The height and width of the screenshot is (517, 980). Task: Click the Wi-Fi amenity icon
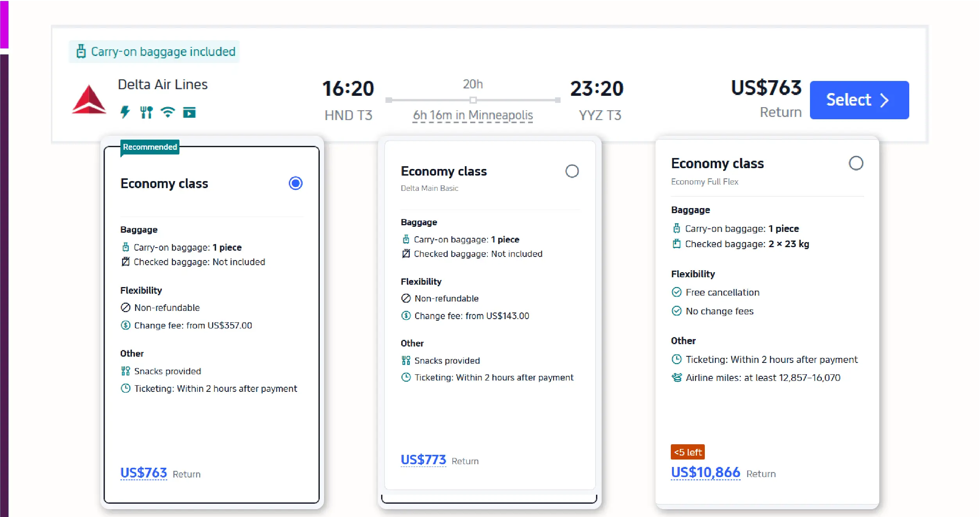[x=168, y=113]
